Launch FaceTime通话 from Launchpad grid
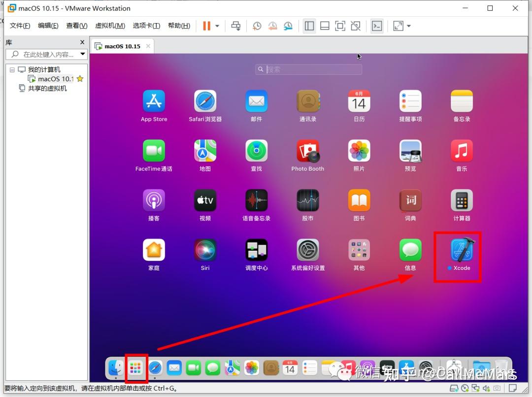This screenshot has height=397, width=532. click(154, 151)
